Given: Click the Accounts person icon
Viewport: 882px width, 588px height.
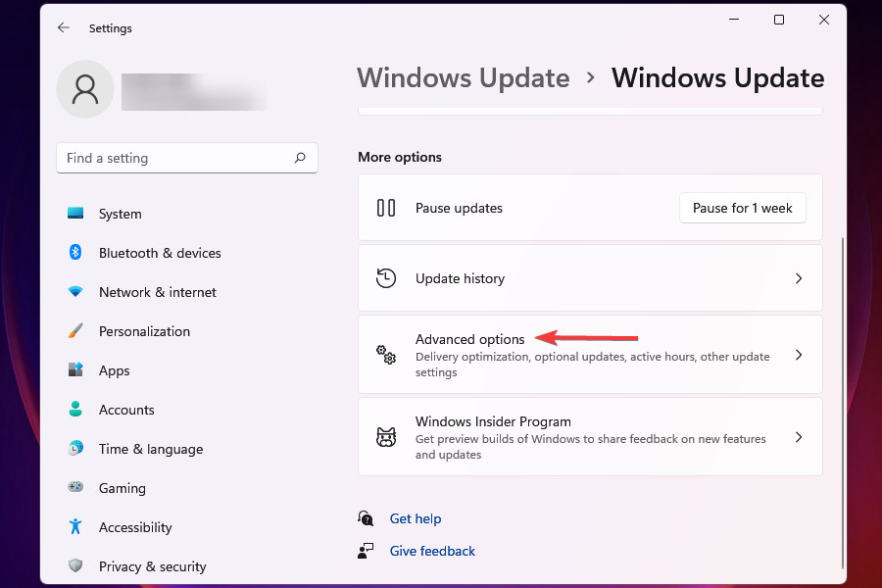Looking at the screenshot, I should click(x=75, y=409).
